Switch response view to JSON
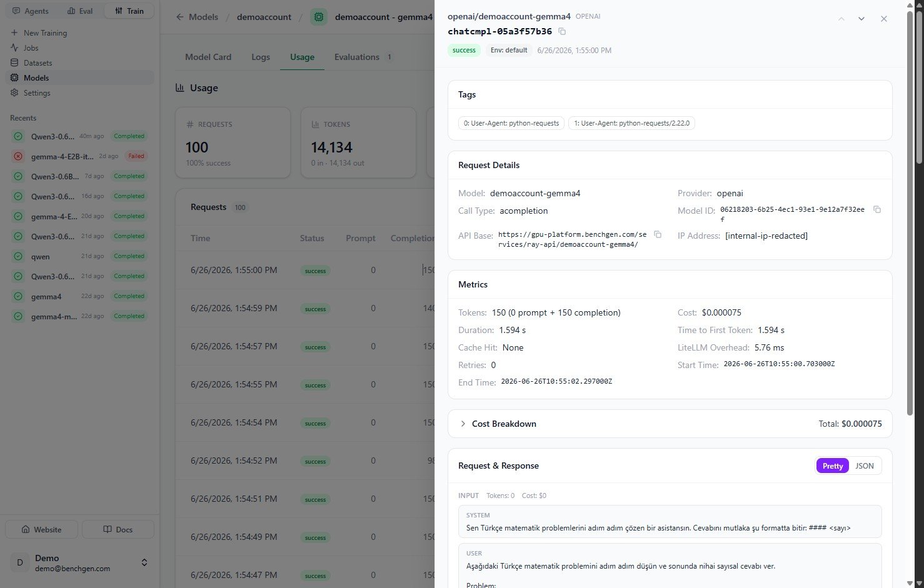Viewport: 924px width, 588px height. 865,466
